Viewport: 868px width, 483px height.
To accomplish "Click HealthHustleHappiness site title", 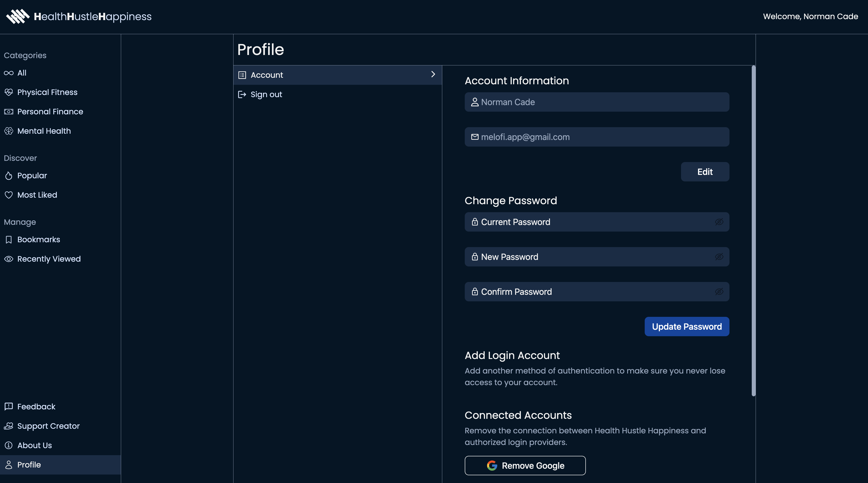I will coord(93,16).
